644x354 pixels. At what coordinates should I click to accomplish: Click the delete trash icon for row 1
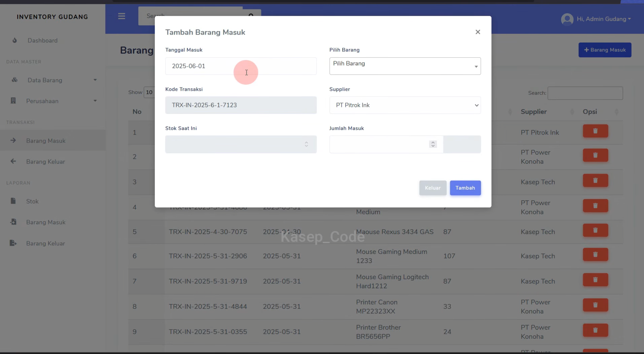595,131
